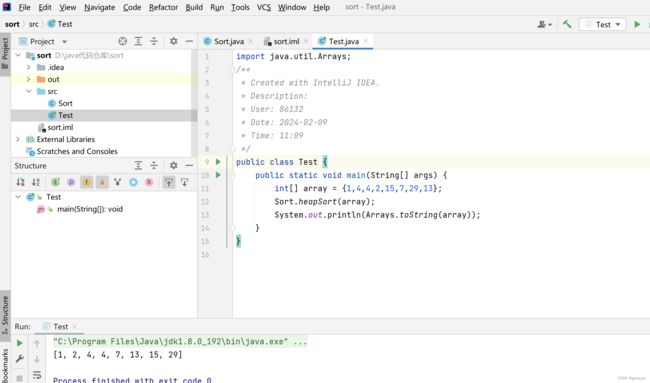Toggle green f filter in Structure toolbar
Image resolution: width=650 pixels, height=383 pixels.
point(56,182)
